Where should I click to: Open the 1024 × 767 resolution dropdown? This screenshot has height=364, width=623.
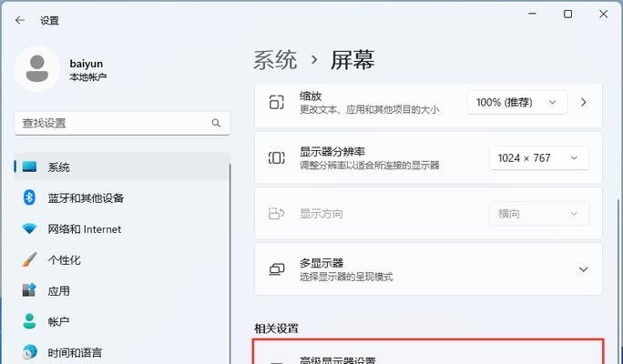pyautogui.click(x=538, y=157)
